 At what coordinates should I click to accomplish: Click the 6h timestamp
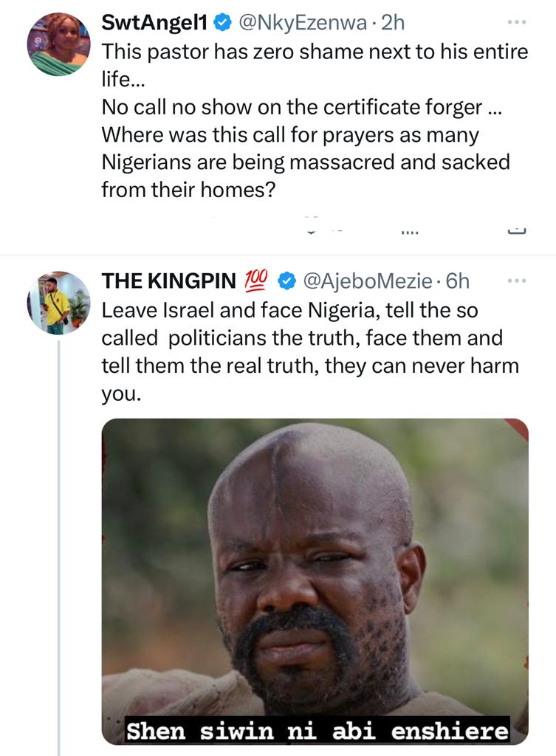[458, 281]
